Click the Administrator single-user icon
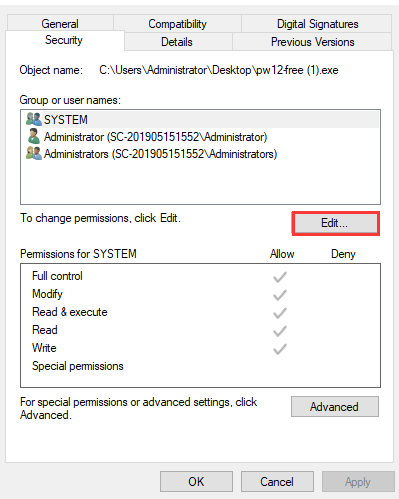The width and height of the screenshot is (399, 499). (34, 136)
